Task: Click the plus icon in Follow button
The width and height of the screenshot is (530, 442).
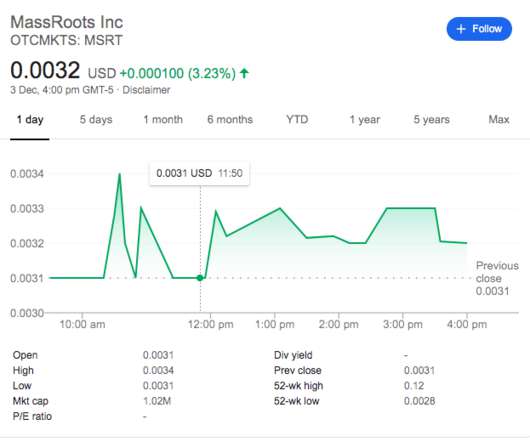Action: (x=461, y=29)
